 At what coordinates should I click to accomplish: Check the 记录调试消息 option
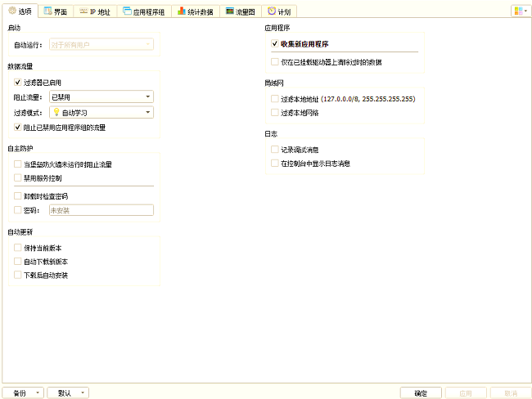[275, 149]
